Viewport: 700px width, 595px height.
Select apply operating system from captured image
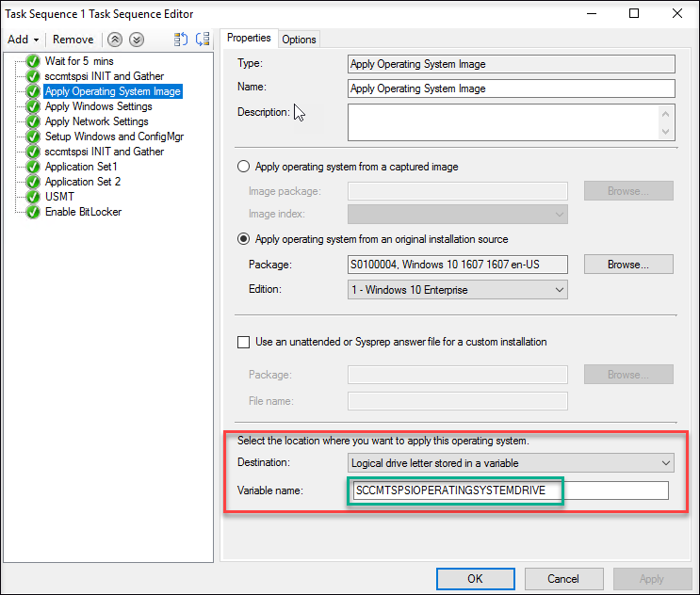pyautogui.click(x=244, y=167)
